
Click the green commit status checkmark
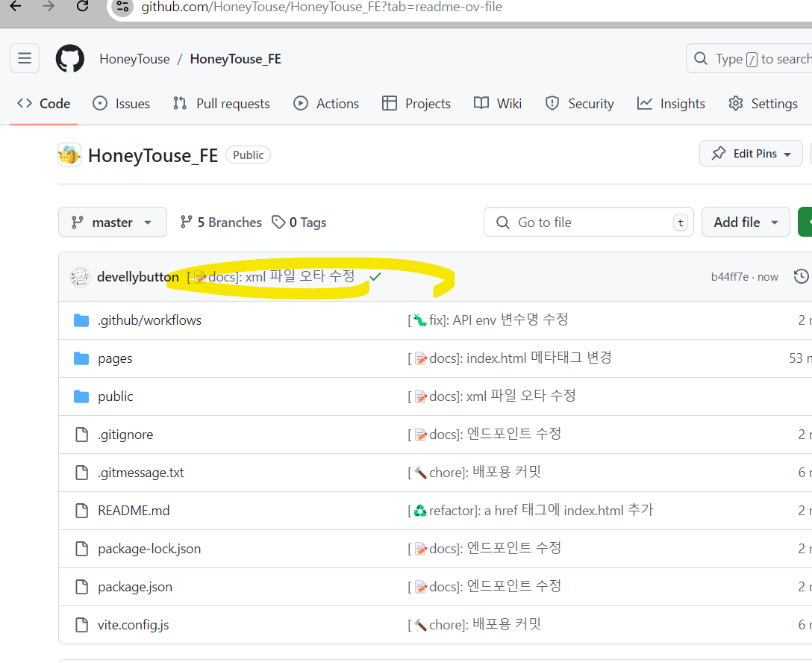tap(375, 276)
